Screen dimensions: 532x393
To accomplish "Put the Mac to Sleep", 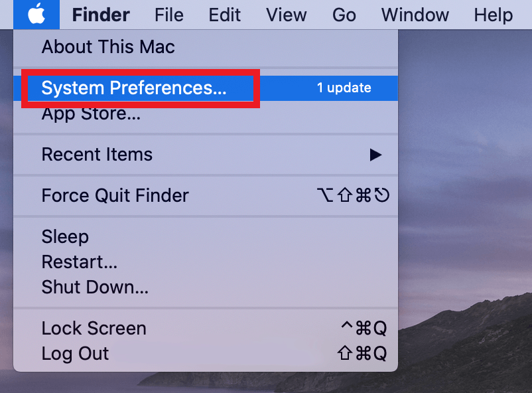I will [63, 236].
